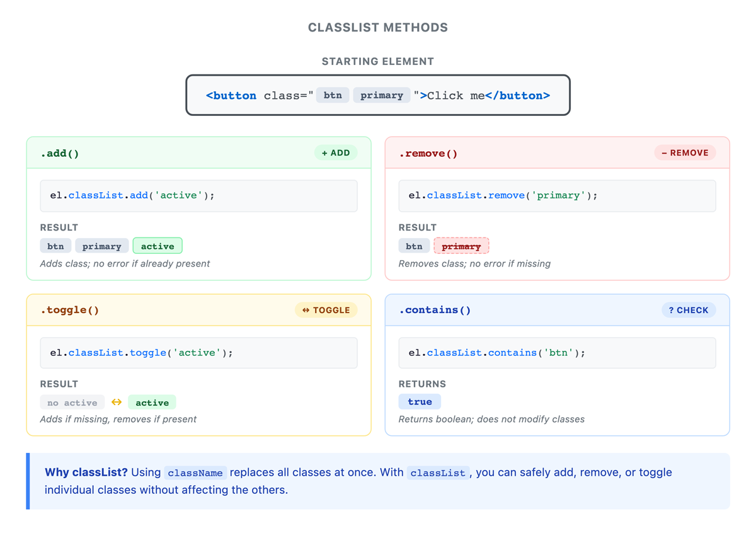Viewport: 756px width, 538px height.
Task: Click the opening <button tag text
Action: pos(231,96)
